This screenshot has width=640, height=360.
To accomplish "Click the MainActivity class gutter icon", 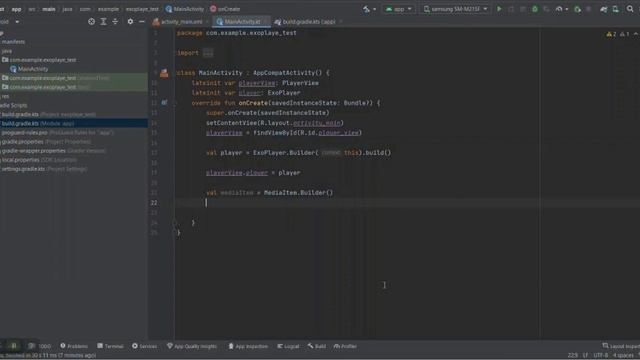I will (x=164, y=73).
